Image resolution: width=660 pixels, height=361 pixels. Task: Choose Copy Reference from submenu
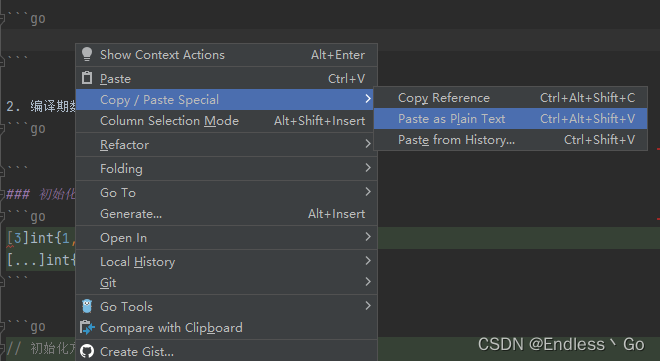pos(510,98)
